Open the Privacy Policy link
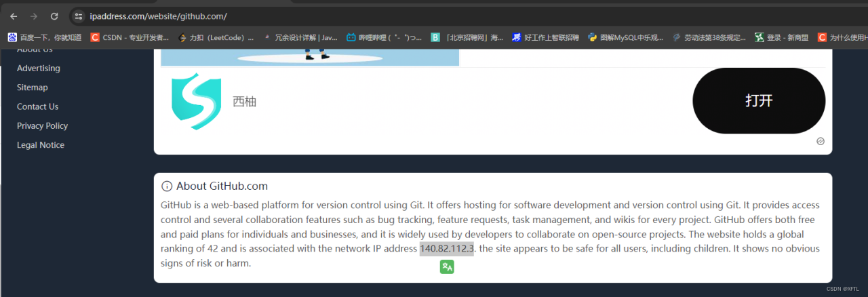Image resolution: width=868 pixels, height=297 pixels. pyautogui.click(x=42, y=126)
